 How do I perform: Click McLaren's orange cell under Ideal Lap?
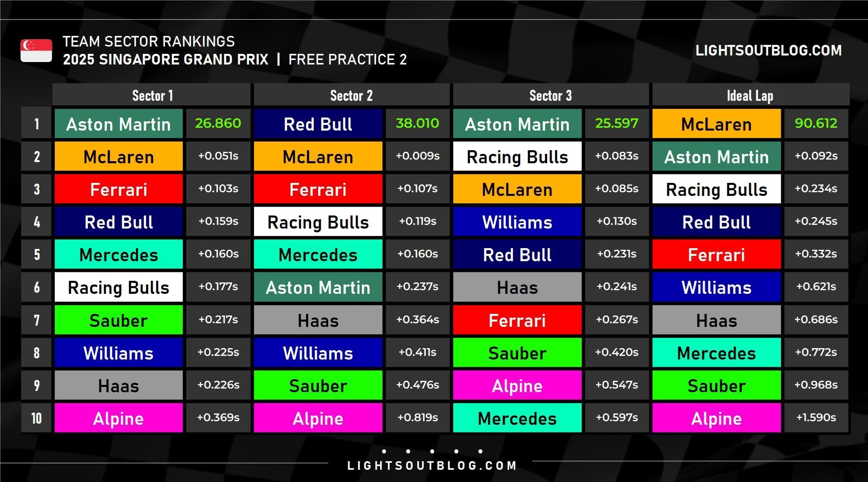716,124
